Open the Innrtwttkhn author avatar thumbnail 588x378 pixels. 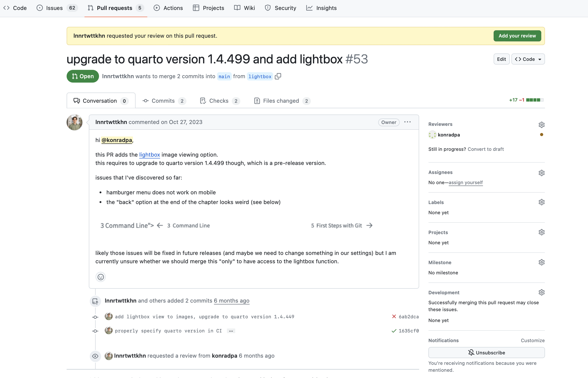pos(75,122)
